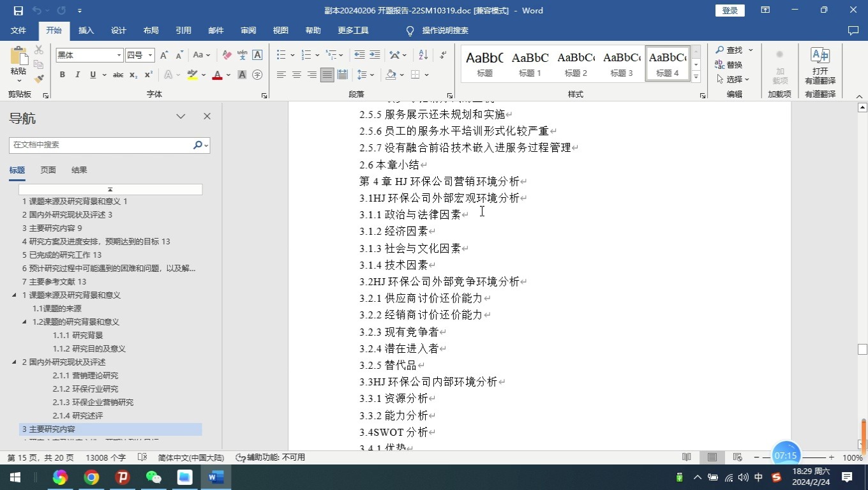Select 2.1.2 环保行业研究 heading
The height and width of the screenshot is (490, 868).
[x=86, y=389]
